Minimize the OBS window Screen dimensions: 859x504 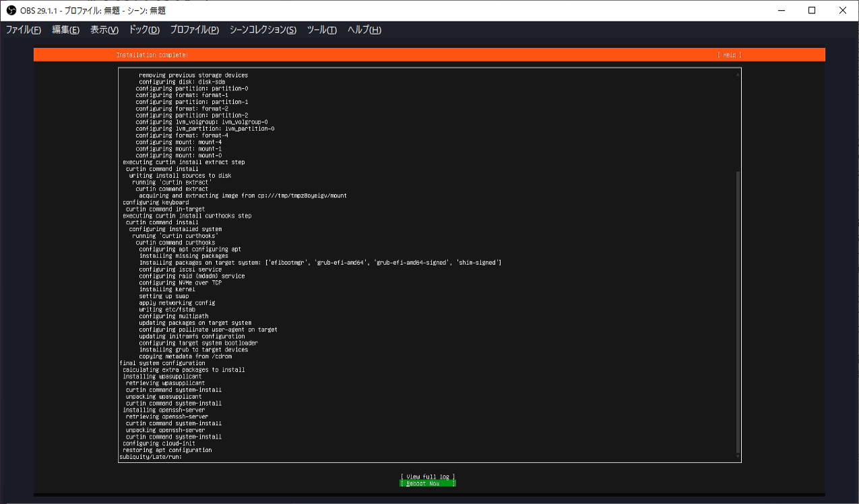782,10
